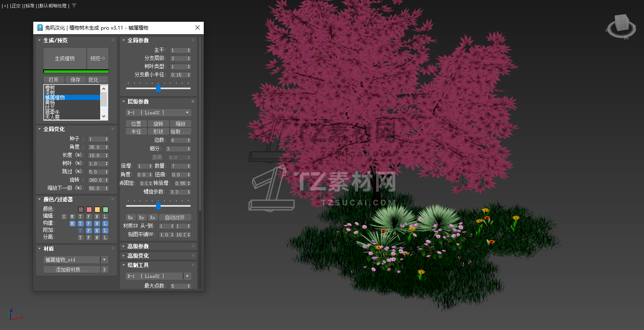Collapse the 生成/预览 rollout

click(39, 40)
